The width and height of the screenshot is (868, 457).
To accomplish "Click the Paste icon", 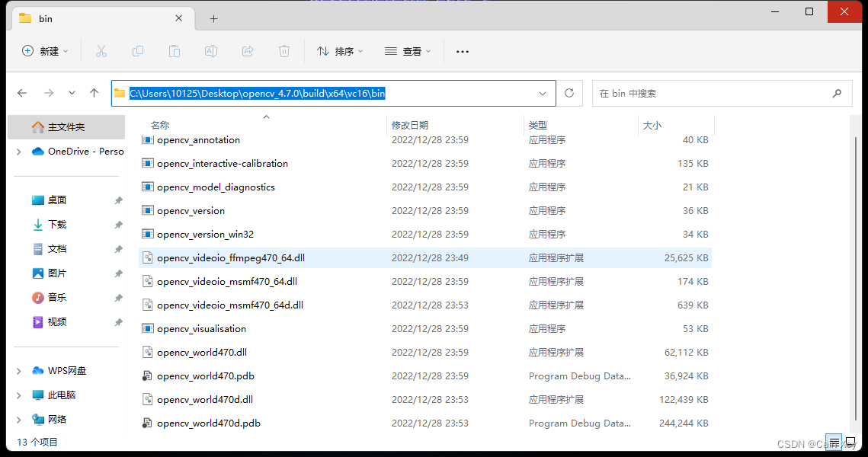I will pyautogui.click(x=175, y=51).
